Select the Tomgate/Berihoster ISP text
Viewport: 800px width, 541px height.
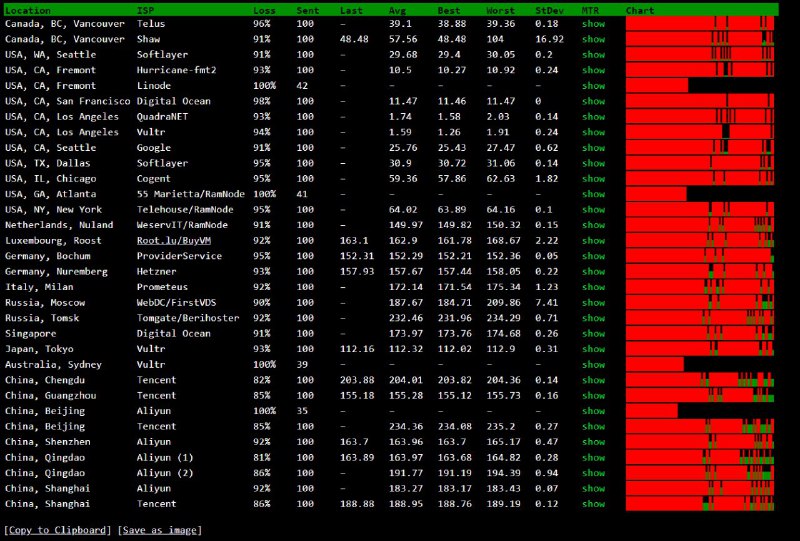tap(188, 318)
